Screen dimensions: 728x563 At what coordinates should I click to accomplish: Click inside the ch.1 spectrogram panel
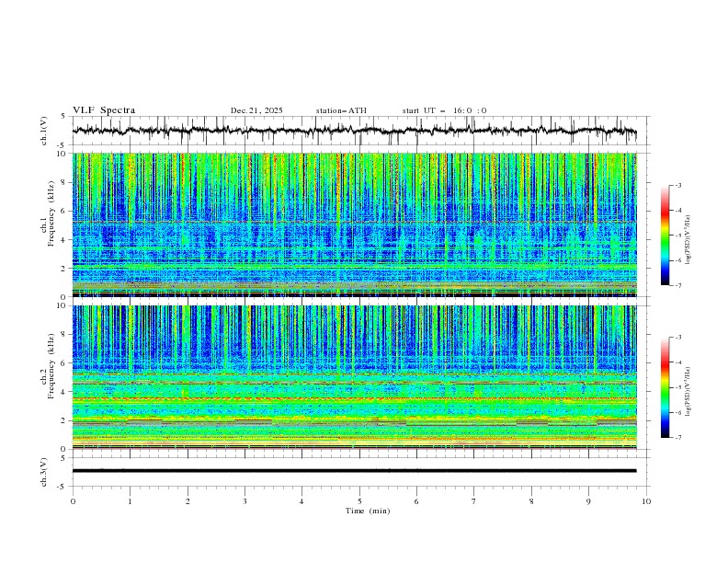pyautogui.click(x=358, y=224)
